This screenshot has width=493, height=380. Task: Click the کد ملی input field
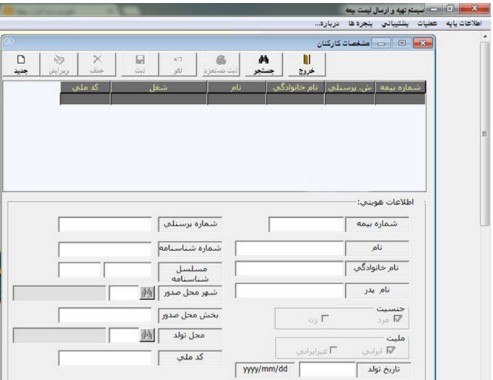pyautogui.click(x=105, y=358)
